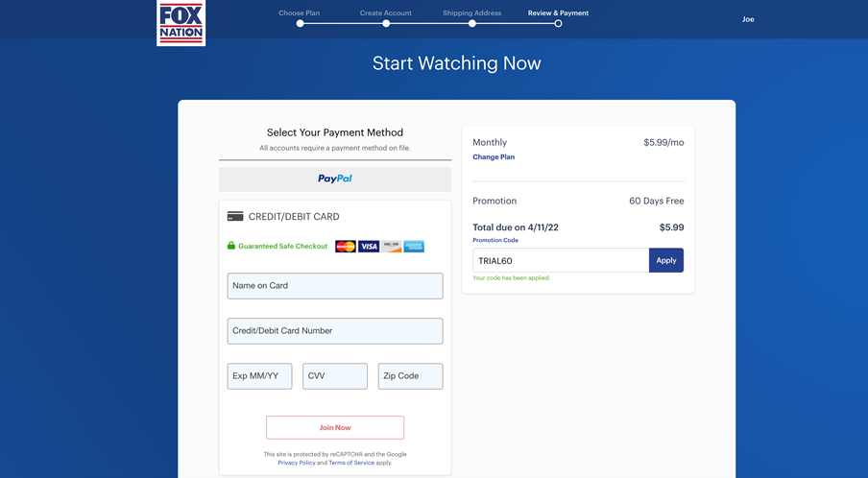The height and width of the screenshot is (478, 868).
Task: Select the Review & Payment step
Action: pyautogui.click(x=558, y=23)
